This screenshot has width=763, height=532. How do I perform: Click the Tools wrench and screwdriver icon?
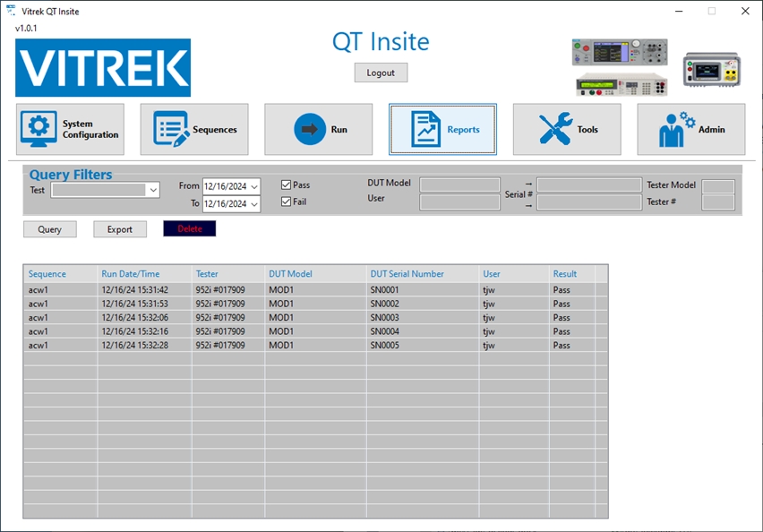click(x=555, y=129)
